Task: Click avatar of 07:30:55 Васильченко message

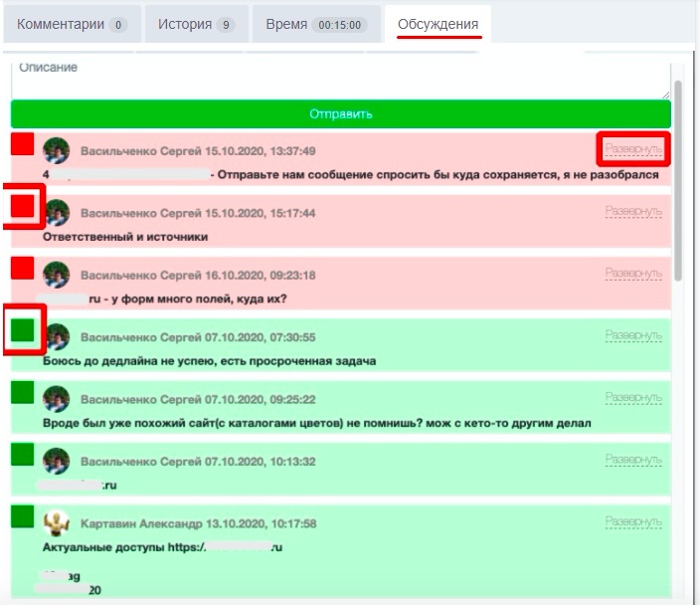Action: tap(57, 336)
